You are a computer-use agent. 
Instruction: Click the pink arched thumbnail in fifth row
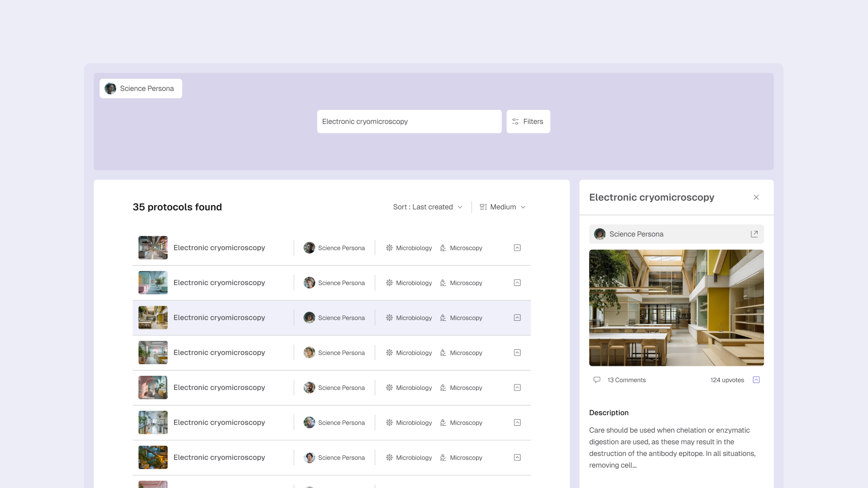coord(153,388)
